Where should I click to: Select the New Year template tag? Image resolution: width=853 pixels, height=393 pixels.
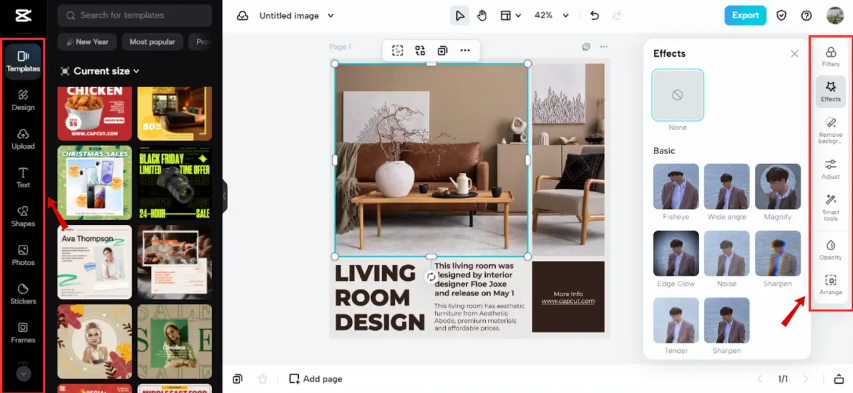[x=87, y=42]
